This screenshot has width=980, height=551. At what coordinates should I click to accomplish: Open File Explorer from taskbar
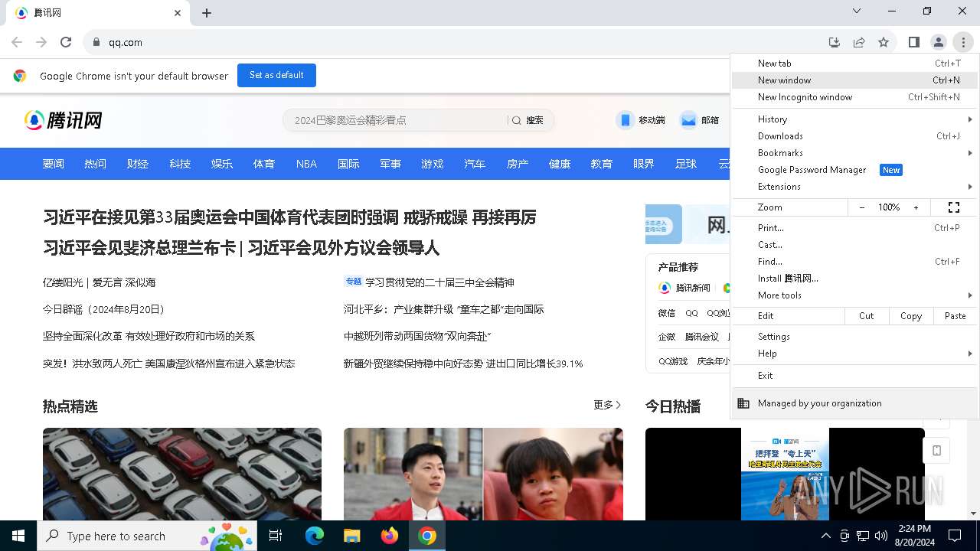point(351,536)
